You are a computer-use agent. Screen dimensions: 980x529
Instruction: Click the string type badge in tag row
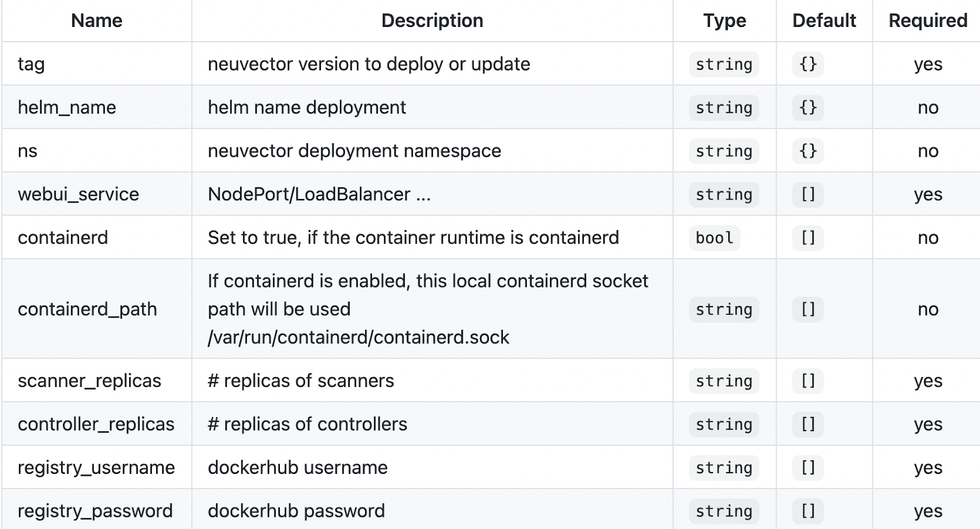point(724,64)
